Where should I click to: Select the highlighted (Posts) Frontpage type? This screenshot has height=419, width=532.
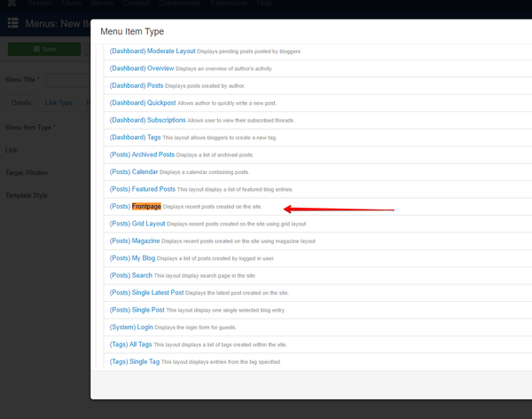[135, 206]
